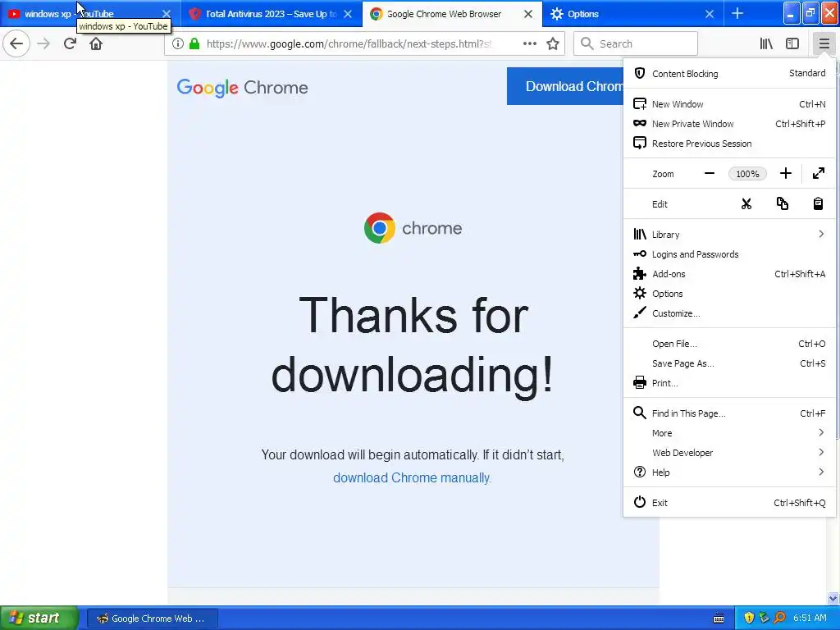Screen dimensions: 840x630
Task: Click the Download Chrome button
Action: pos(565,86)
